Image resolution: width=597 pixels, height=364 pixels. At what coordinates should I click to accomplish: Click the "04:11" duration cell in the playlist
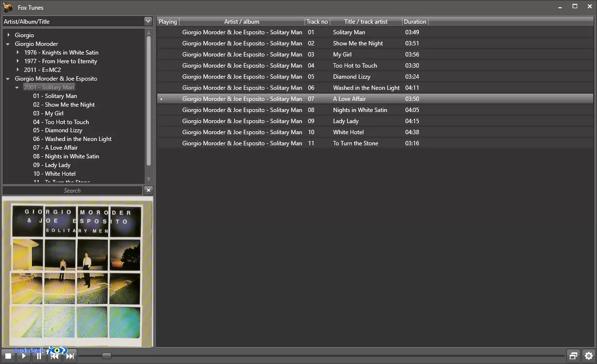412,88
